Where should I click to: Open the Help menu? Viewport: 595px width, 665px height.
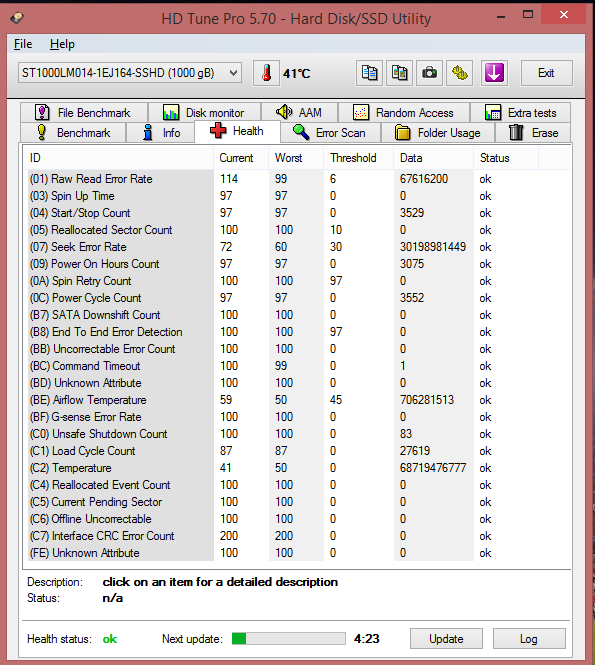click(x=62, y=44)
